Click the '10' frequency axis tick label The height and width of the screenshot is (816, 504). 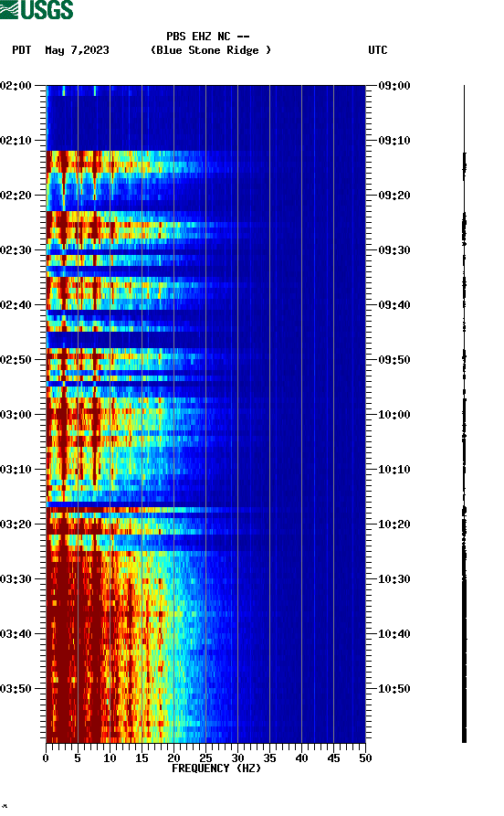point(110,758)
